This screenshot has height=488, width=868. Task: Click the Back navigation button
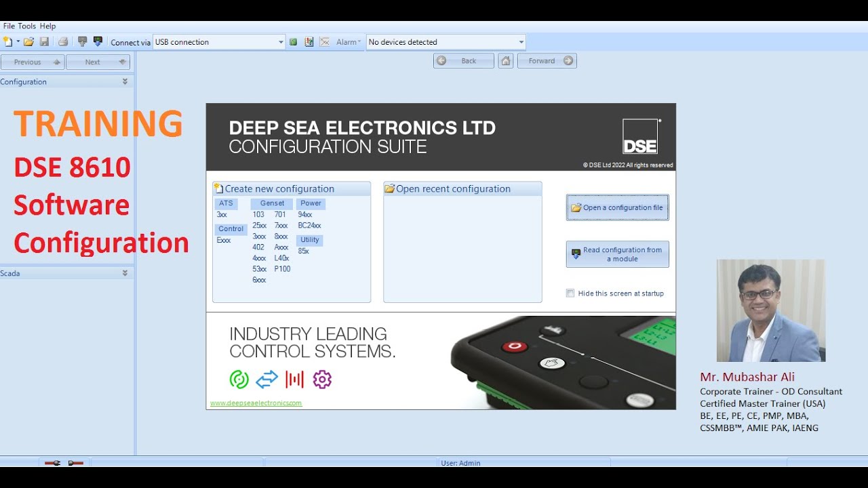pyautogui.click(x=464, y=61)
